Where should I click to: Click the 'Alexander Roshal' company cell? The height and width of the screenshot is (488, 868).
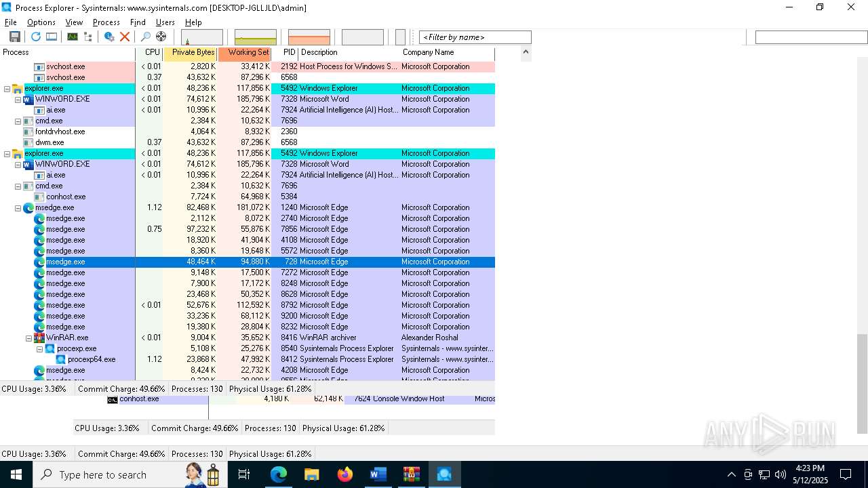tap(431, 338)
